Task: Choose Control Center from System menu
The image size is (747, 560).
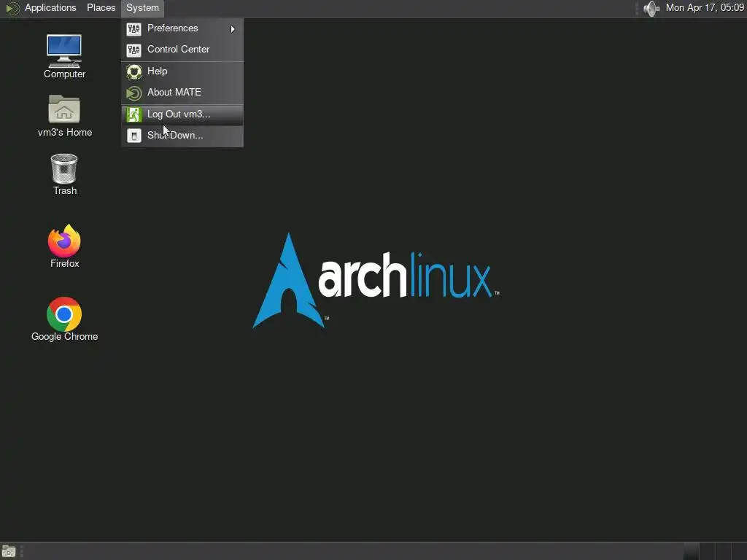Action: point(182,50)
